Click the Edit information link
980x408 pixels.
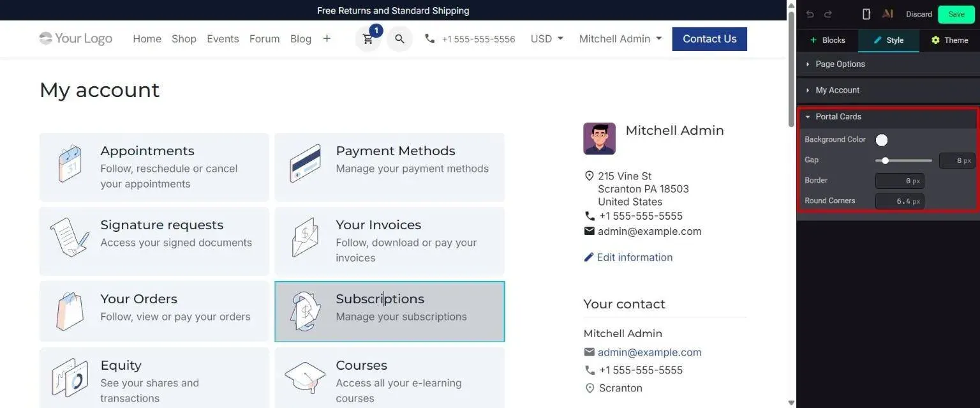click(628, 257)
